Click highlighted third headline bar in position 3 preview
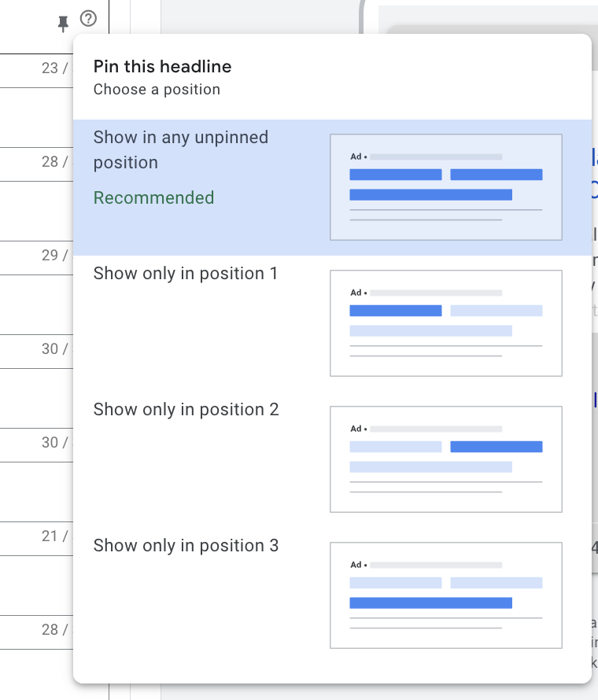The image size is (598, 700). pos(430,603)
